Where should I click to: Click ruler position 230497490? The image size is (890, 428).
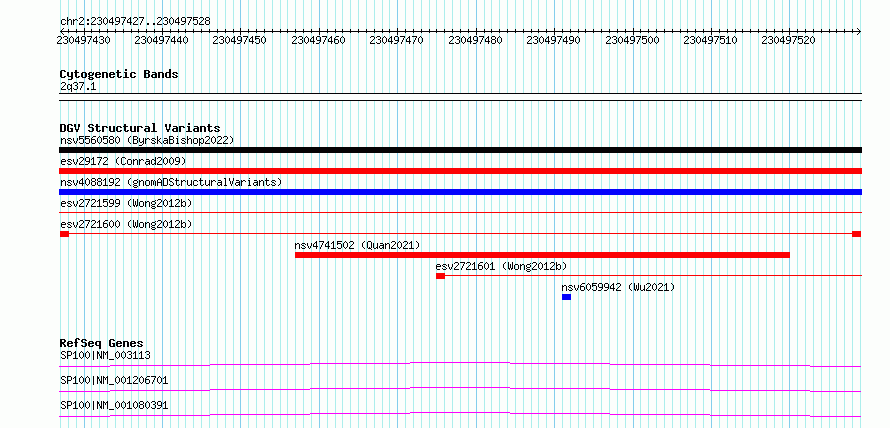(553, 40)
